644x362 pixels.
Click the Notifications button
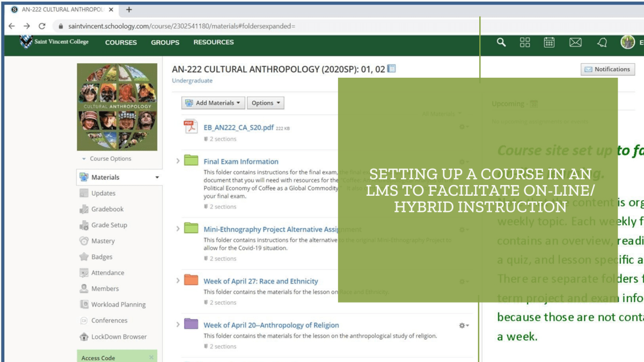pos(608,69)
